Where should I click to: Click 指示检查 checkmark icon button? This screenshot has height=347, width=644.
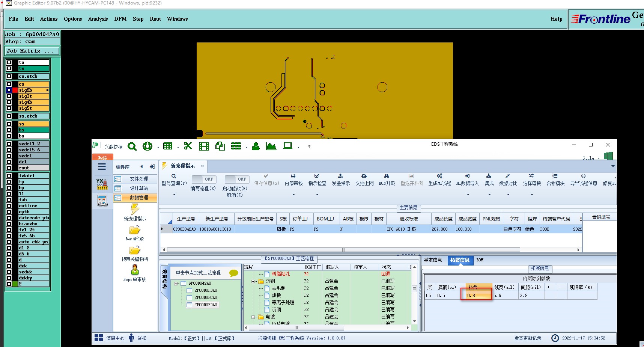point(317,180)
